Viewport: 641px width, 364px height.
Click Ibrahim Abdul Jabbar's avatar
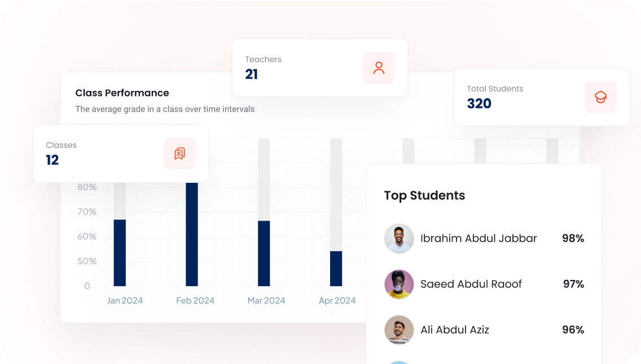[399, 239]
